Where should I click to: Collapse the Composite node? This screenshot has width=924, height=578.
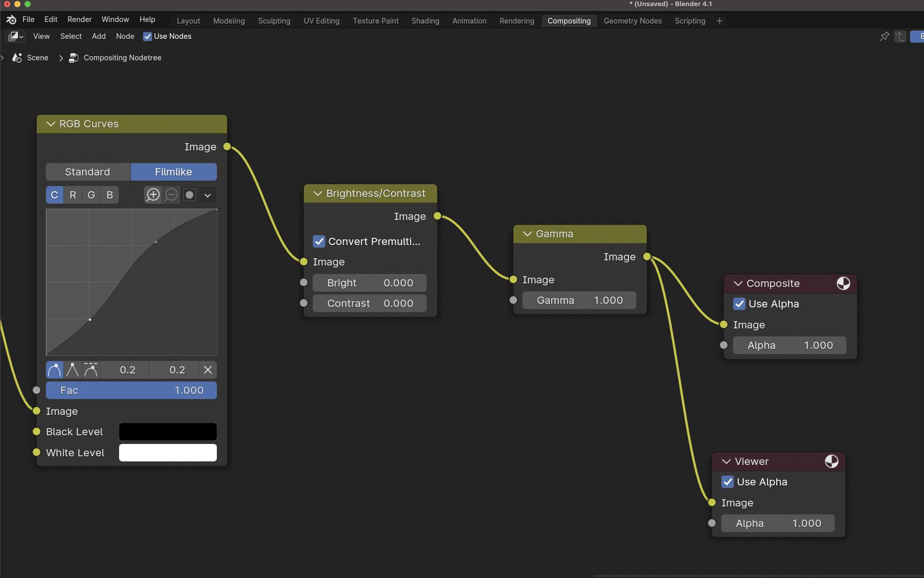(738, 283)
